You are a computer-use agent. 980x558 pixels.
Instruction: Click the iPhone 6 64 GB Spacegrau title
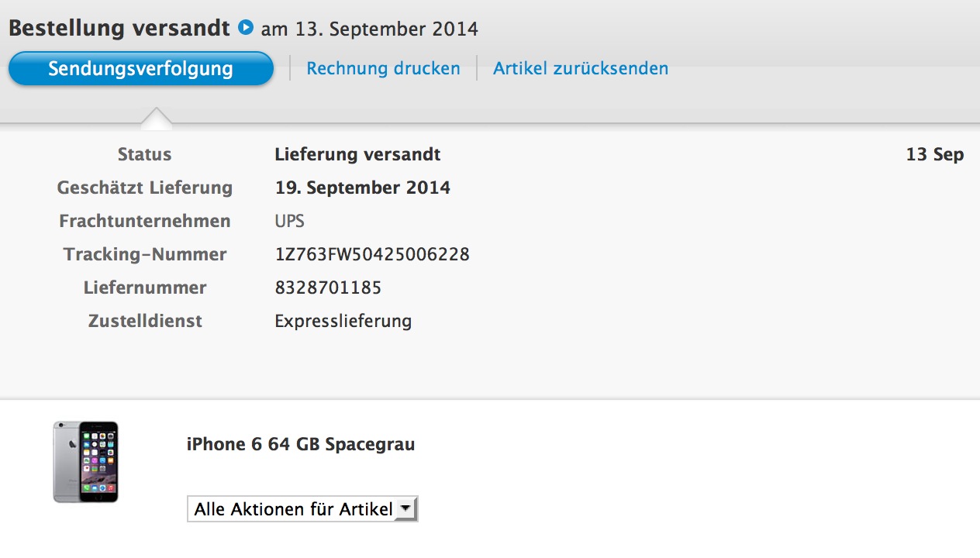pyautogui.click(x=301, y=445)
